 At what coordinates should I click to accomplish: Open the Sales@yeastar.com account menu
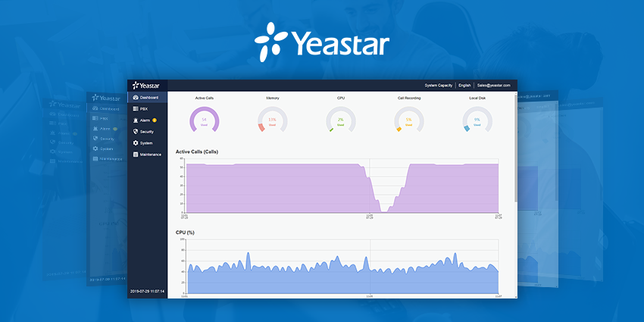click(494, 86)
